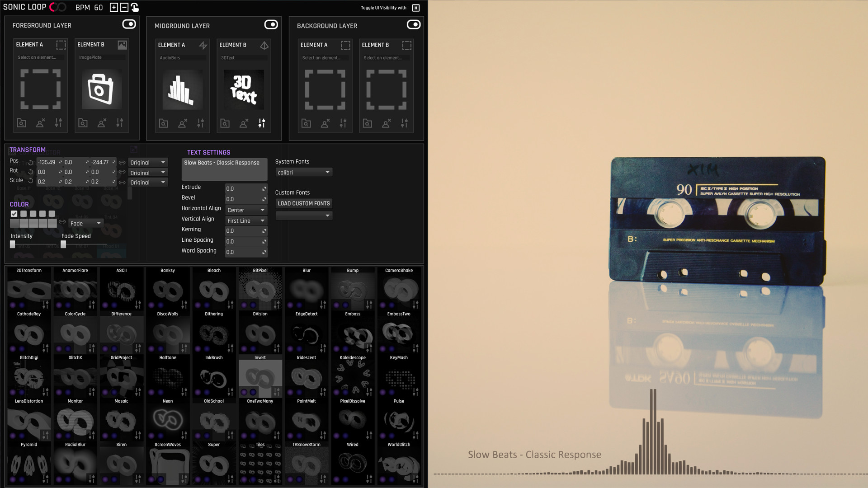The width and height of the screenshot is (868, 488).
Task: Clear the AudioBars element using the person-x icon
Action: point(182,122)
